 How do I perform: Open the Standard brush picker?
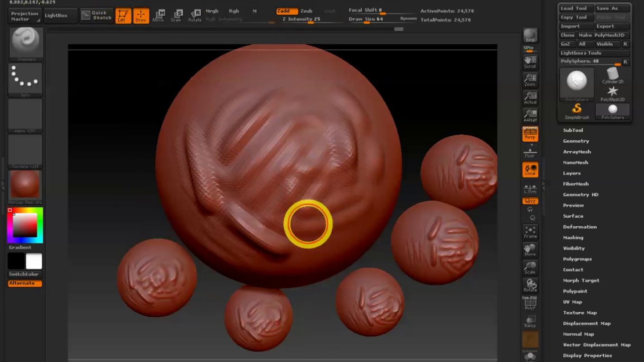25,44
